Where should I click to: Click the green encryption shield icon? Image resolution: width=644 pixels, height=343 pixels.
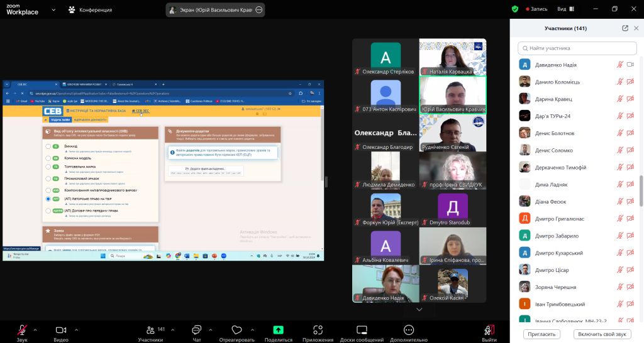click(515, 9)
